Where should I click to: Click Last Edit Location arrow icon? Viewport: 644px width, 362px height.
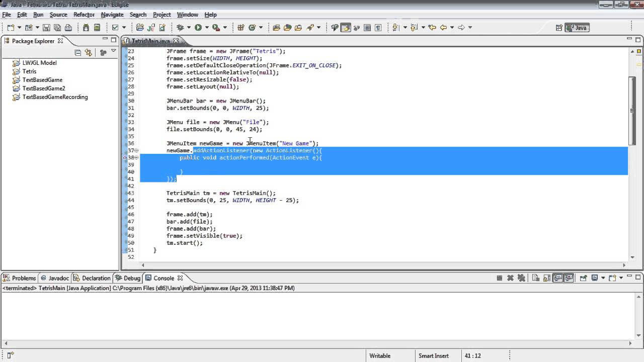432,28
